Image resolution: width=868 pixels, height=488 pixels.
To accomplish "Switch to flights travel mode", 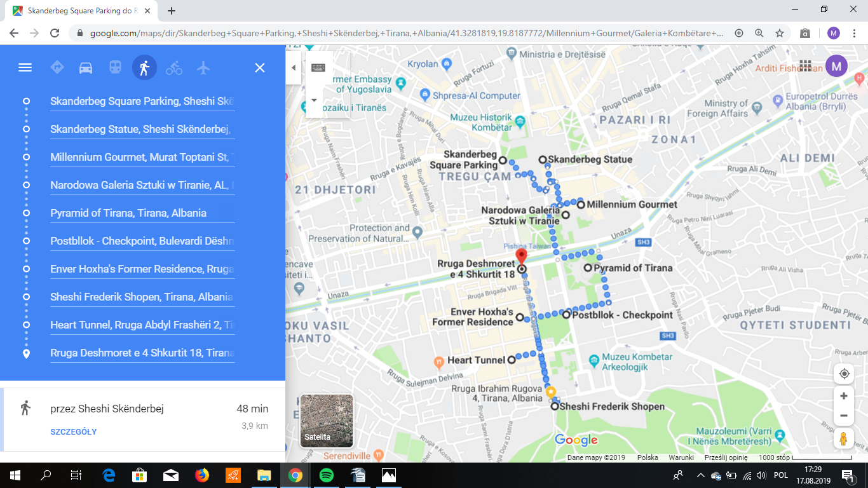I will 203,67.
